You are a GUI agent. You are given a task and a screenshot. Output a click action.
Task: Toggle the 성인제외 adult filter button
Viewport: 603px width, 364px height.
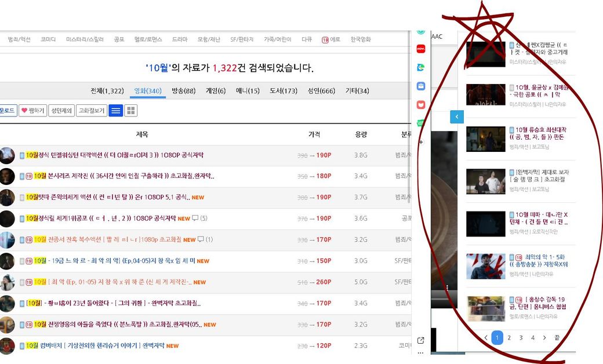coord(61,110)
